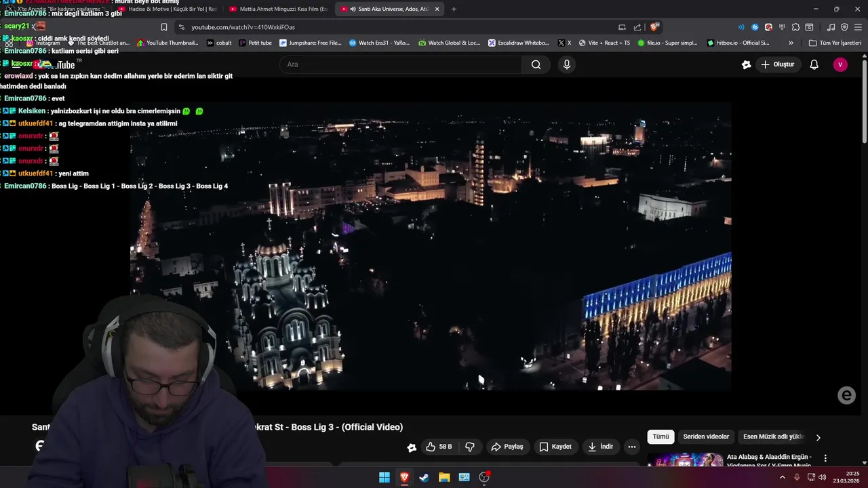
Task: Bookmark this page with bookmark icon
Action: tap(164, 27)
